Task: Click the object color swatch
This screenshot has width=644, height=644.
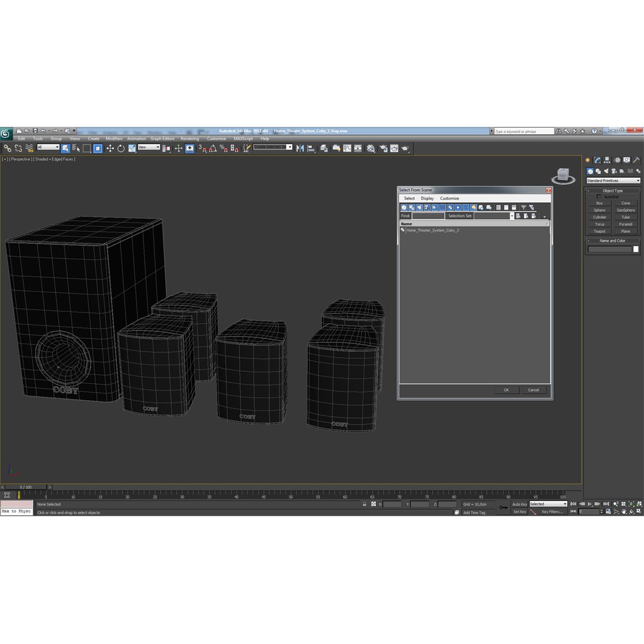Action: click(636, 249)
